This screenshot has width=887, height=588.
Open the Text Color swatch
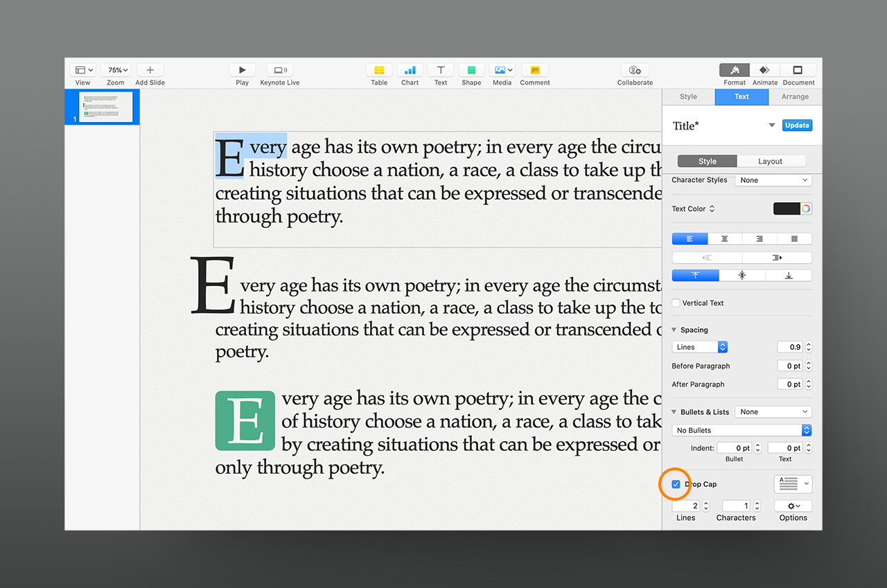[x=787, y=208]
